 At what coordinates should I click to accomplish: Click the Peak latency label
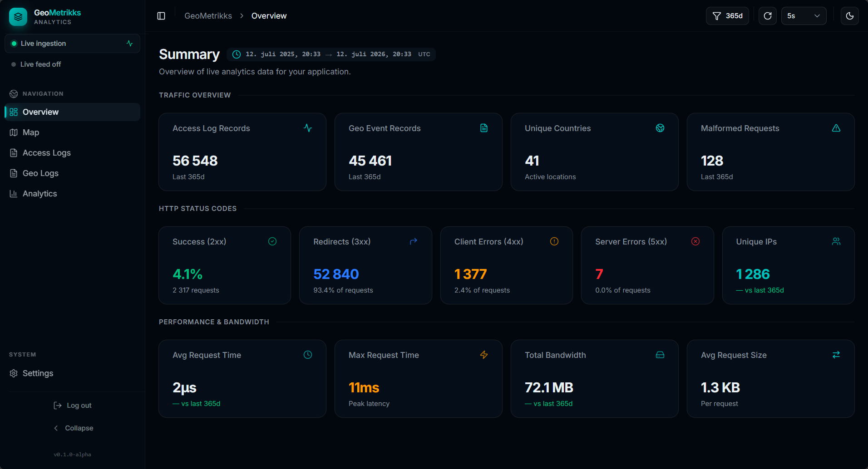pyautogui.click(x=369, y=404)
